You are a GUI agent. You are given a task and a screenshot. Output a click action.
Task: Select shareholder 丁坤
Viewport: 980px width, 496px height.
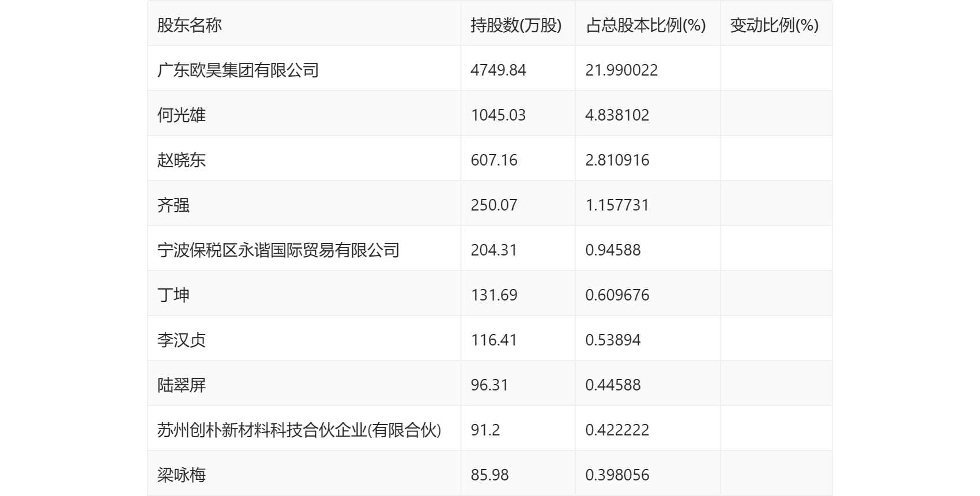tap(174, 295)
